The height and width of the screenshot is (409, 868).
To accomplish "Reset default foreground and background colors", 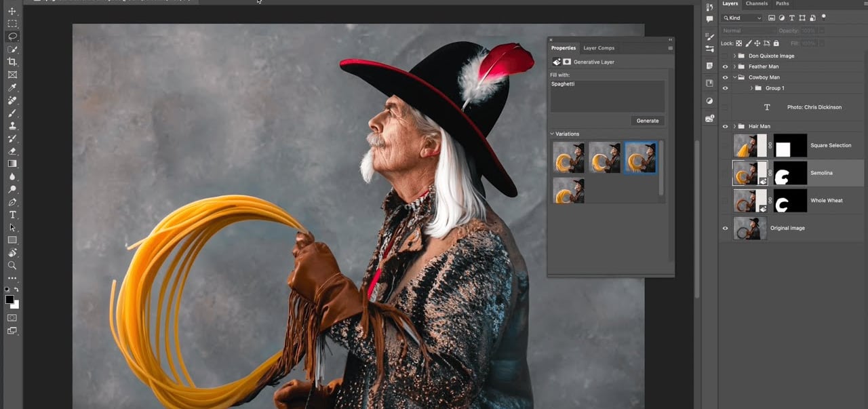I will coord(7,290).
